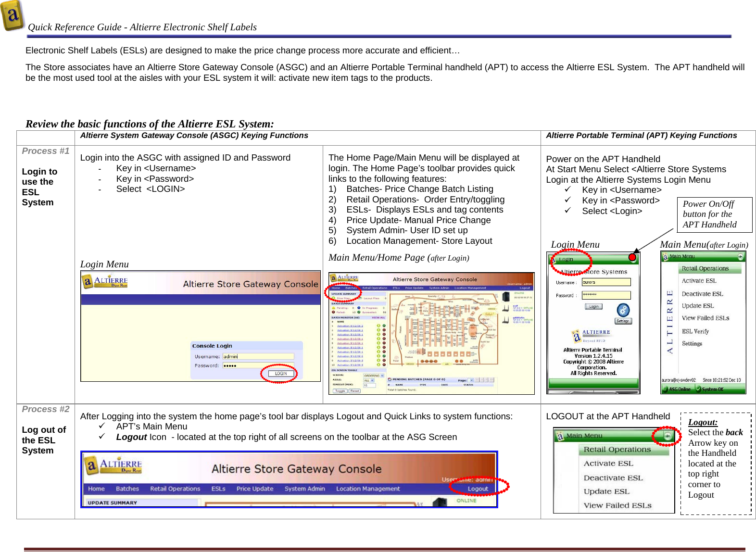Click the red failed icon on Batch Monitor row 10
Viewport: 756px width, 552px height.
click(384, 364)
